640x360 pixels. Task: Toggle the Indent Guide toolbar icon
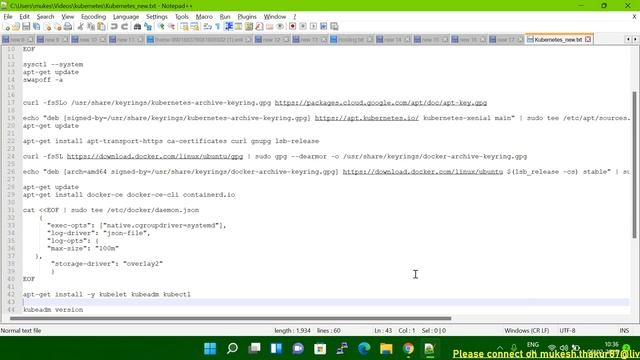click(x=229, y=27)
